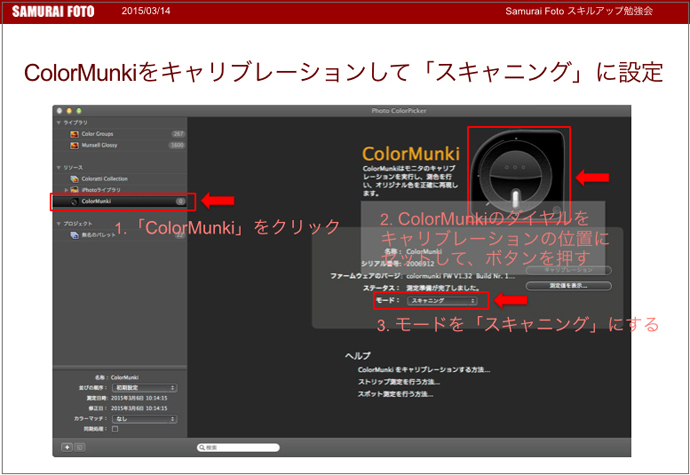
Task: Click the Photo ColorPicker window title
Action: click(x=399, y=110)
